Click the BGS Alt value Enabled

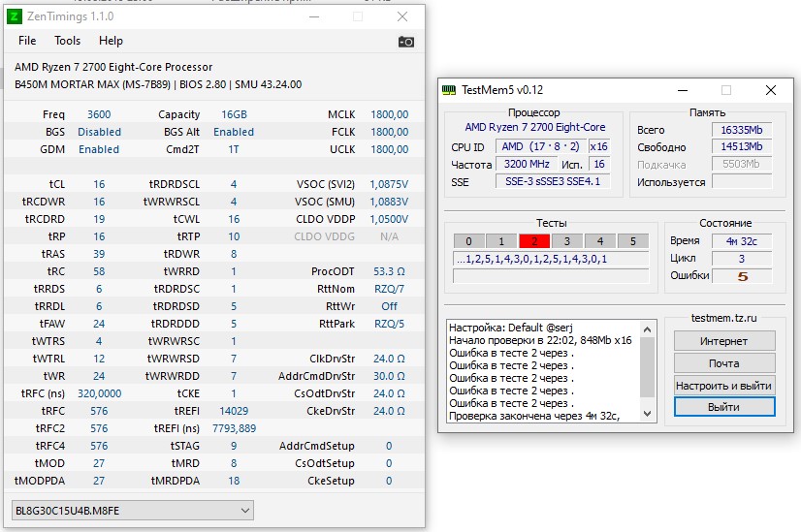pos(234,132)
